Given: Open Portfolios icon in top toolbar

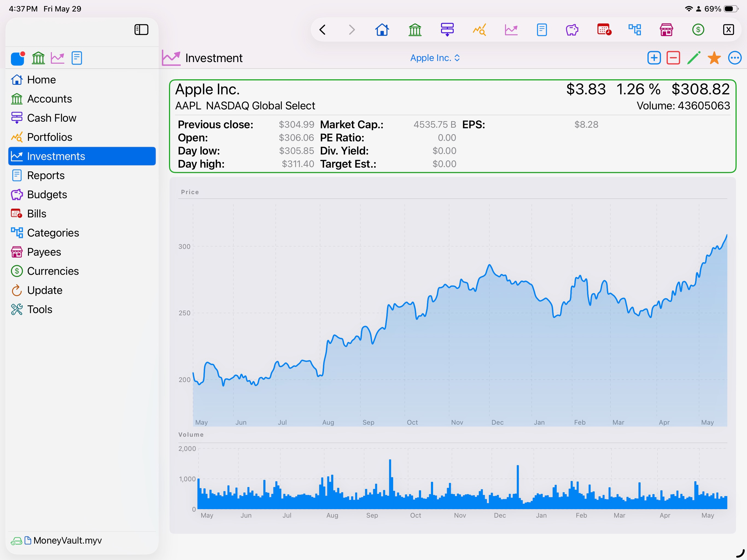Looking at the screenshot, I should [x=479, y=30].
